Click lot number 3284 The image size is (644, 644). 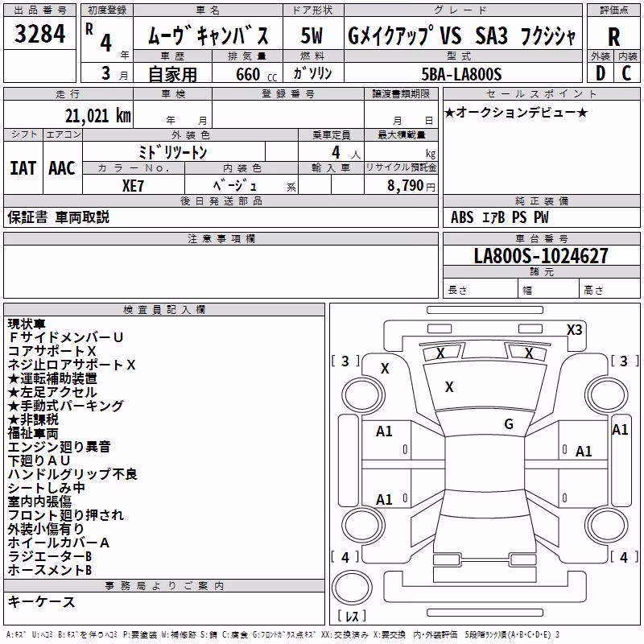tap(39, 34)
